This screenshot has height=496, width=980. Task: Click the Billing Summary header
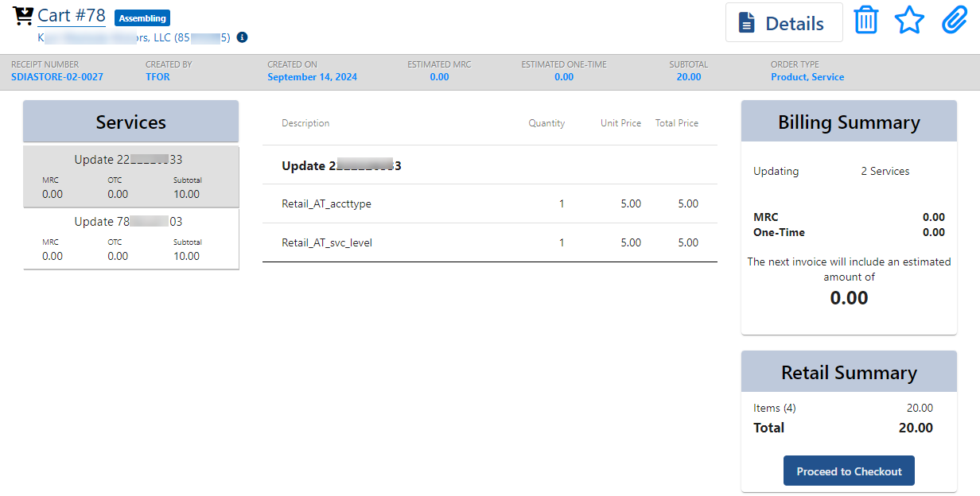849,122
